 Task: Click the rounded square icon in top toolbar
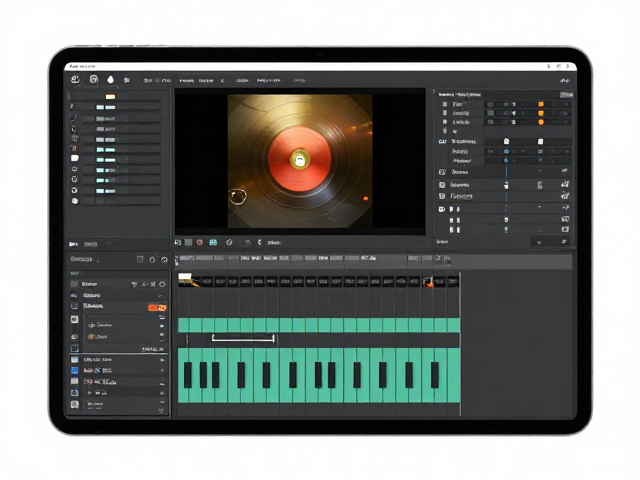click(94, 79)
